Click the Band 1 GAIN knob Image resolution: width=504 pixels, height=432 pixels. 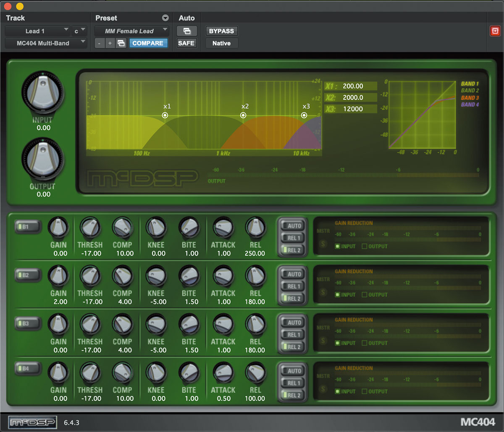click(58, 227)
